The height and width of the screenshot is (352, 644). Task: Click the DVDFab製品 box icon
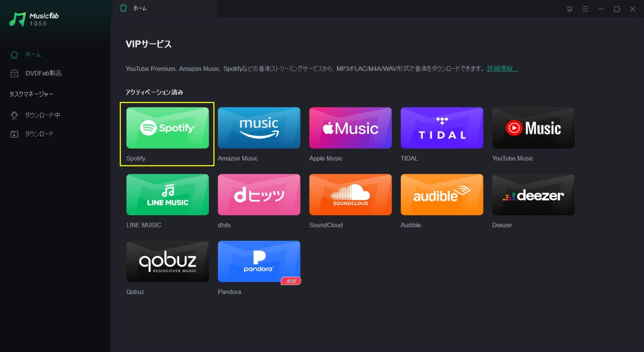(14, 73)
